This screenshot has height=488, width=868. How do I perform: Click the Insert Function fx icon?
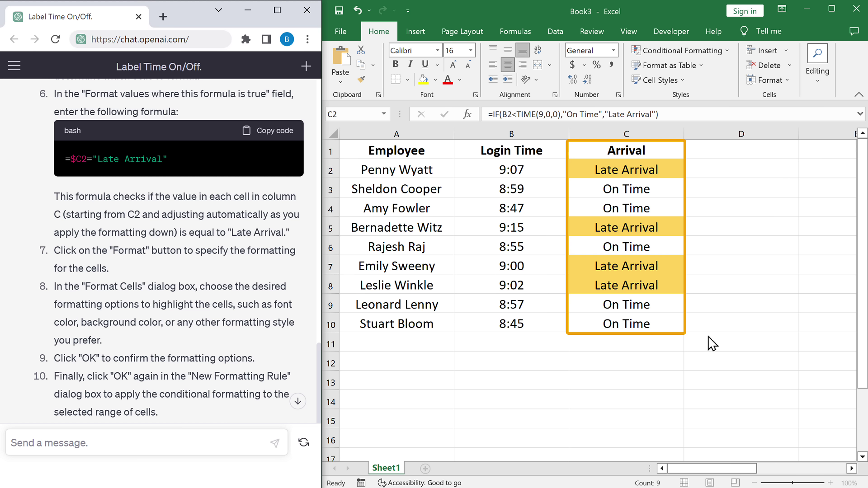(467, 114)
